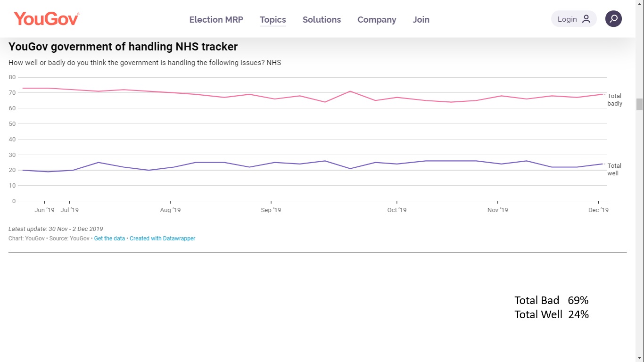
Task: Open the Company menu
Action: pos(377,20)
